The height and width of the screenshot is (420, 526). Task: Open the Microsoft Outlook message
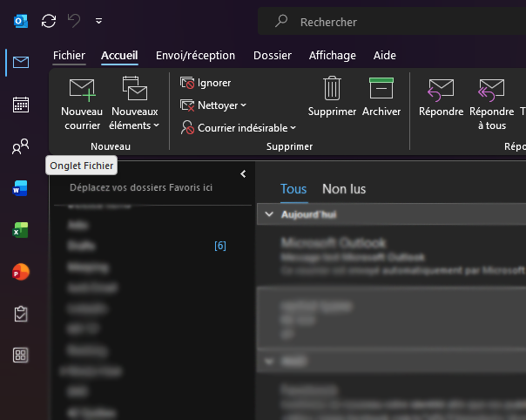[391, 256]
